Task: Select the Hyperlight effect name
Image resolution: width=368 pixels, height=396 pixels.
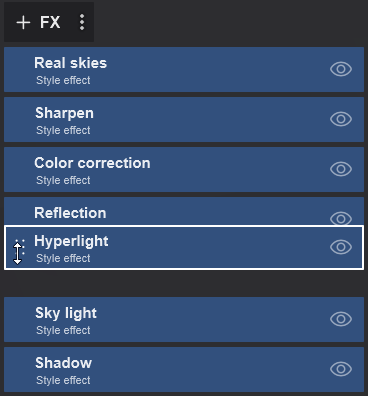Action: point(71,241)
